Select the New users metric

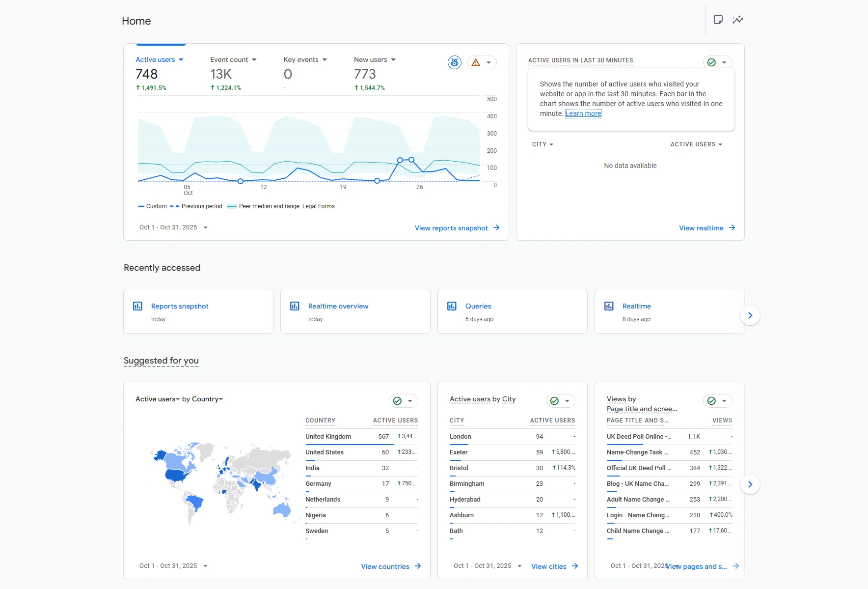[x=374, y=59]
